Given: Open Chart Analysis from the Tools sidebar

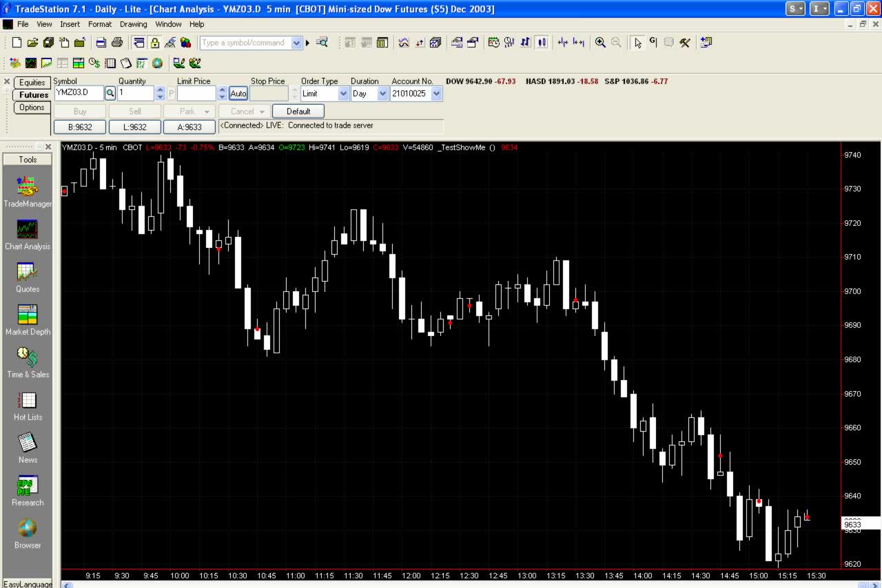Looking at the screenshot, I should coord(28,234).
